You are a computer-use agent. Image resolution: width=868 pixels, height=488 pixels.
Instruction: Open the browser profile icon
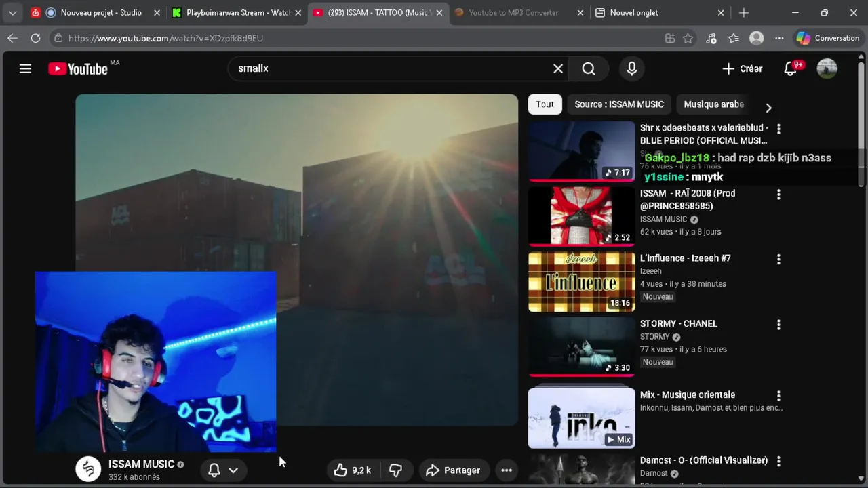[x=757, y=38]
